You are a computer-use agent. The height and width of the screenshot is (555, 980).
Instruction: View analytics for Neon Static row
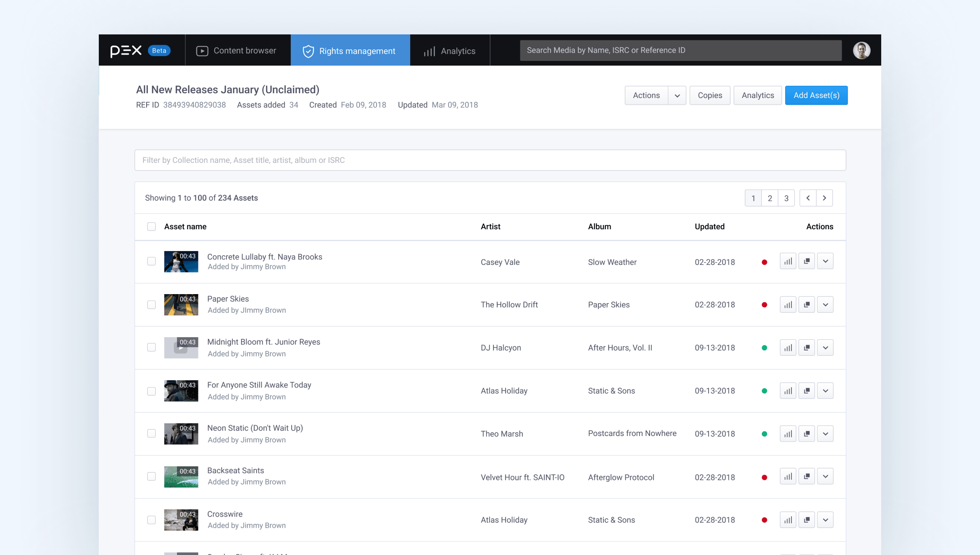tap(788, 434)
